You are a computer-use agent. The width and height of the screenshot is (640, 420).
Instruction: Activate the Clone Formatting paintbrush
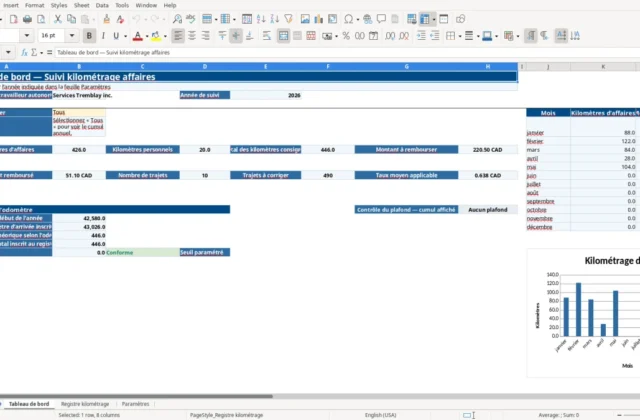[x=107, y=19]
